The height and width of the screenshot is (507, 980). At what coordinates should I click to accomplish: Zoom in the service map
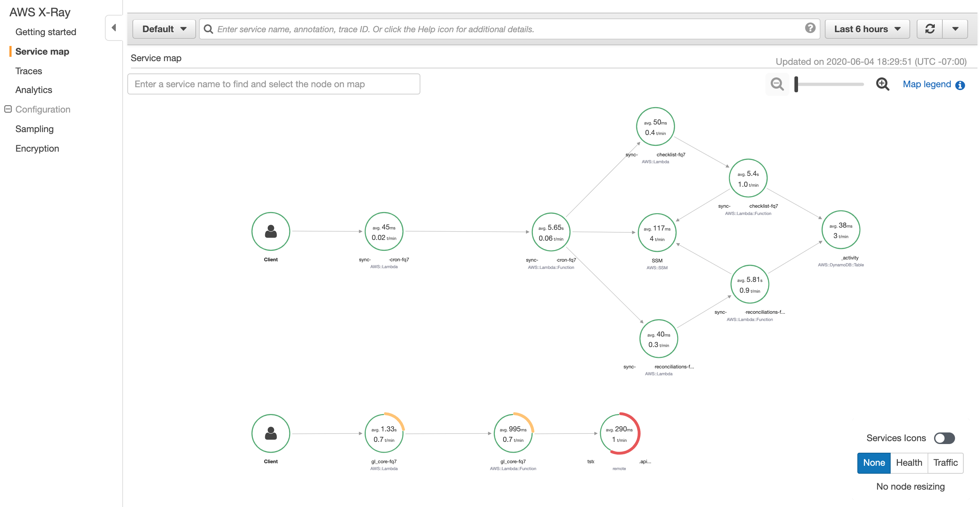click(x=883, y=84)
